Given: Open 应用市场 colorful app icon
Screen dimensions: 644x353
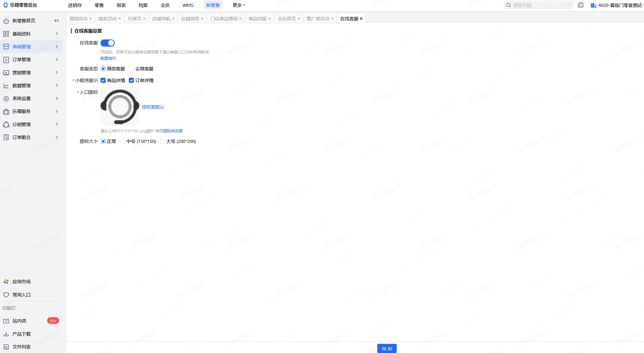Looking at the screenshot, I should click(6, 282).
